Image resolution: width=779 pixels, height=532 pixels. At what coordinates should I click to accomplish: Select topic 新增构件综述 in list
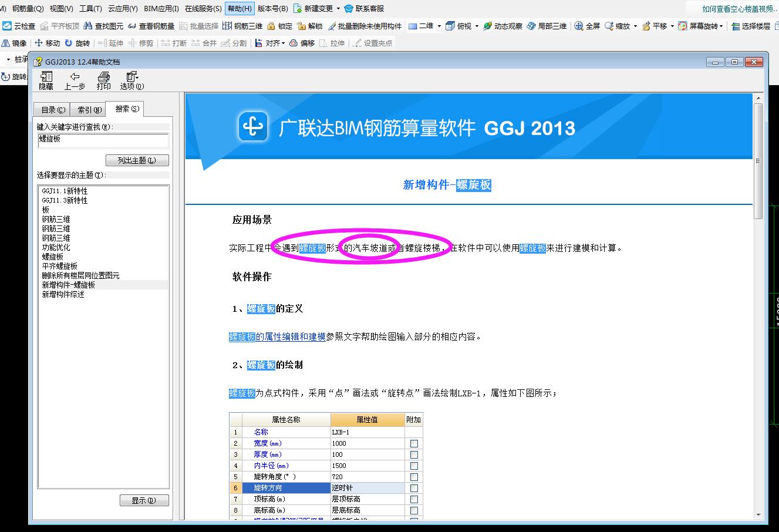63,294
